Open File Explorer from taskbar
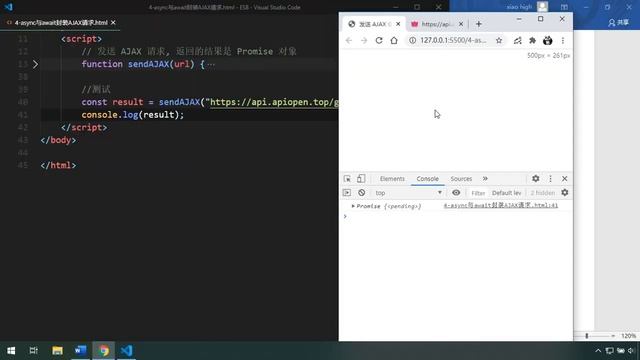 coord(57,351)
